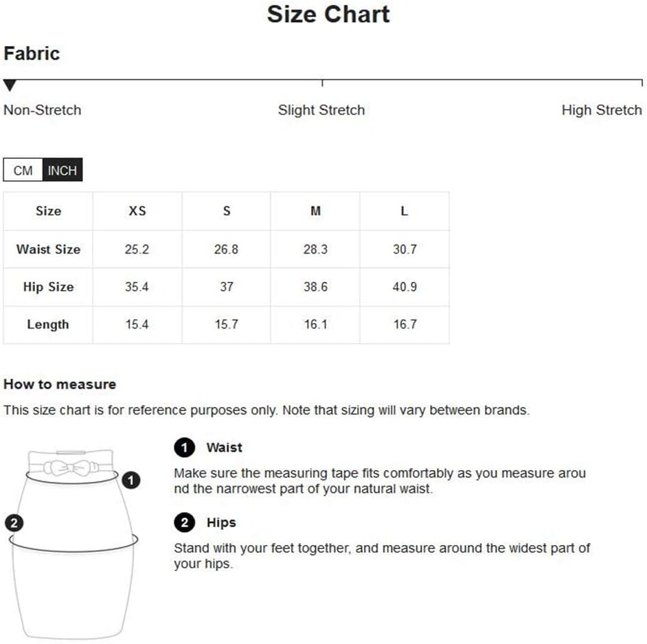Click the Non-Stretch triangle marker
Screen dimensions: 647x644
[10, 85]
